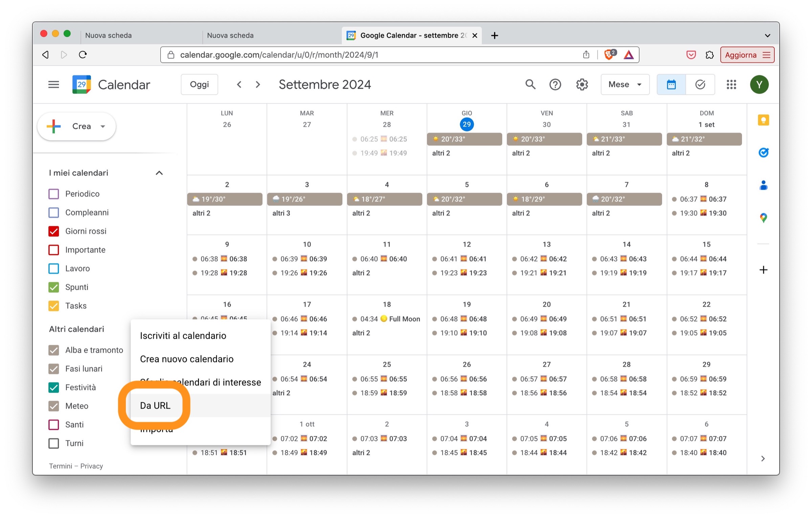Select Da URL from the menu

point(155,405)
